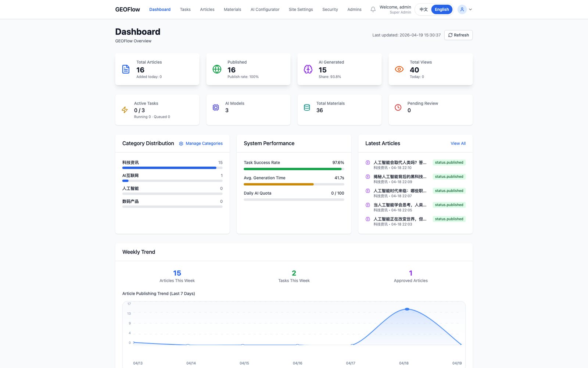Refresh the dashboard data
Viewport: 588px width, 368px height.
coord(458,35)
